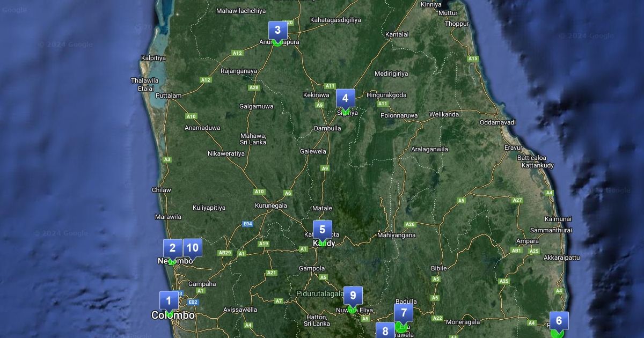This screenshot has height=338, width=644.
Task: Click the Mahiyangana town label
Action: (397, 235)
